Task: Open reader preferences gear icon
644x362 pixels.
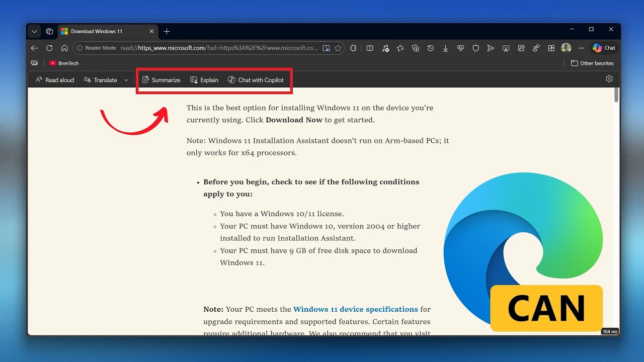Action: pos(609,79)
